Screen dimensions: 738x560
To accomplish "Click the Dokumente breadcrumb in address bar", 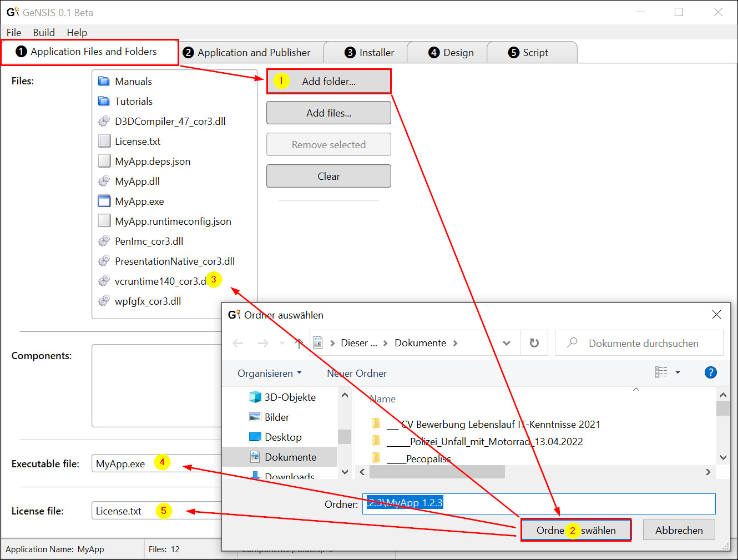I will [x=420, y=343].
